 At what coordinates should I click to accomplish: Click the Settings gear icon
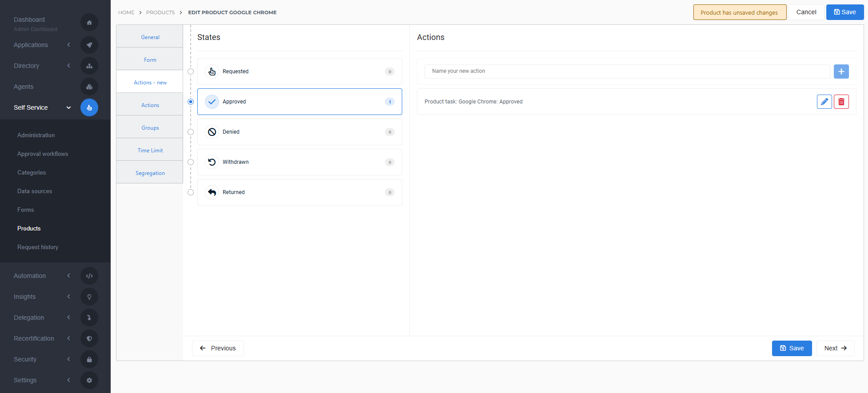[x=89, y=380]
